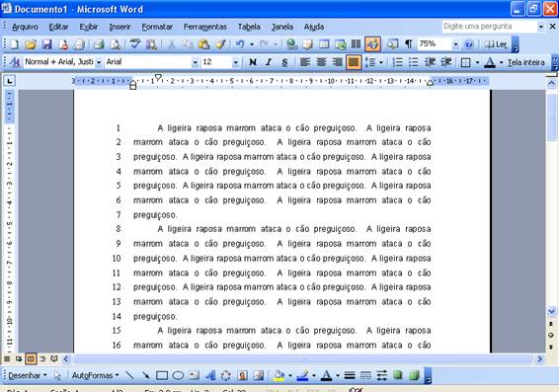
Task: Open the AutoFormas menu button
Action: (x=95, y=375)
